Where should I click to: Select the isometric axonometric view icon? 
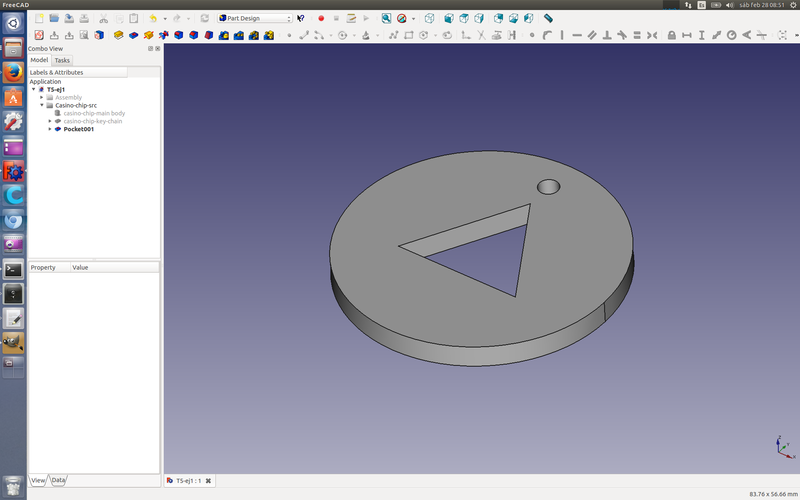[429, 18]
